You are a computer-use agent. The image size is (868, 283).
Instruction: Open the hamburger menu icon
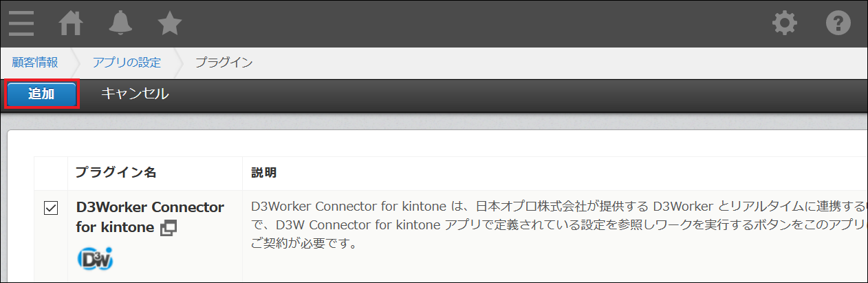[x=21, y=24]
